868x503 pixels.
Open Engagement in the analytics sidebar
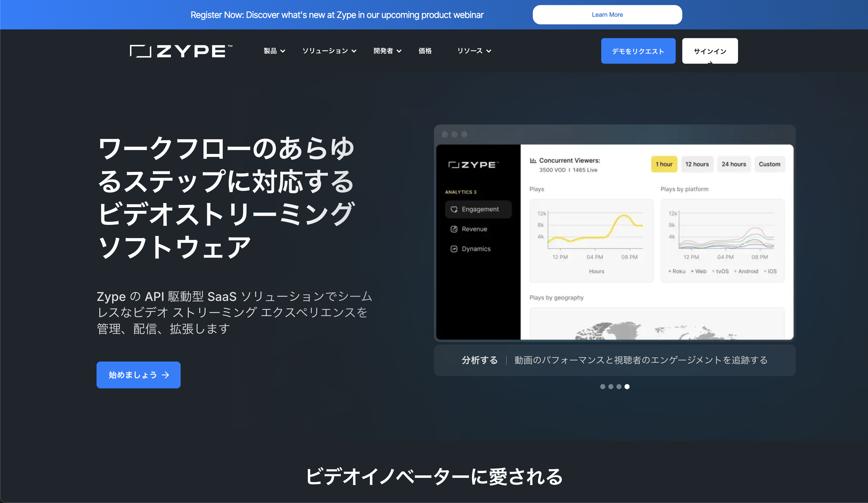pyautogui.click(x=478, y=209)
